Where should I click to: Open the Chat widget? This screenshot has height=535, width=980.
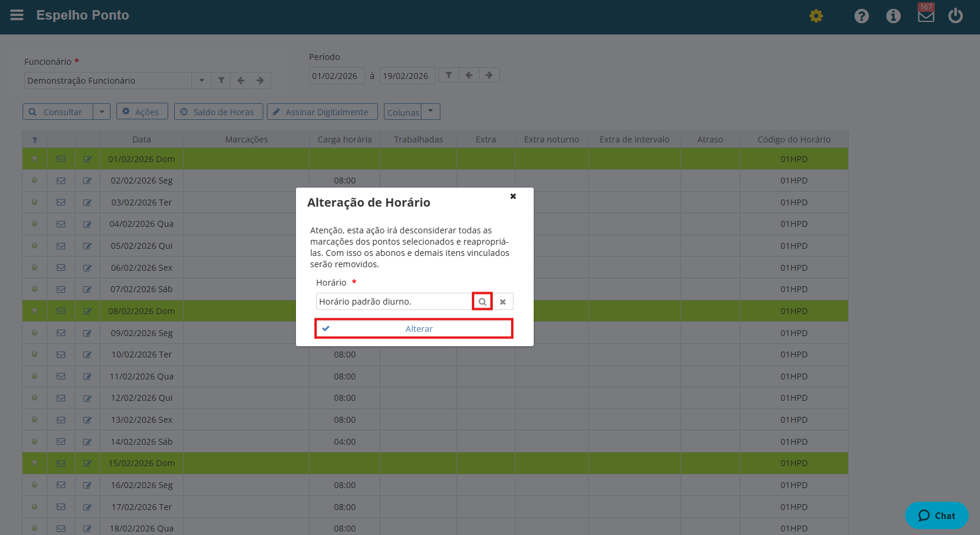tap(937, 515)
